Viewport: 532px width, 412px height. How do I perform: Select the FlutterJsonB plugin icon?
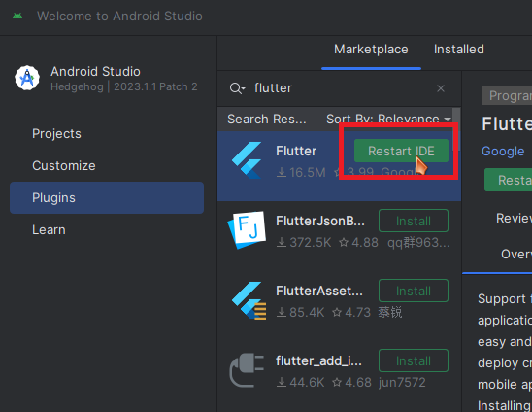tap(247, 229)
